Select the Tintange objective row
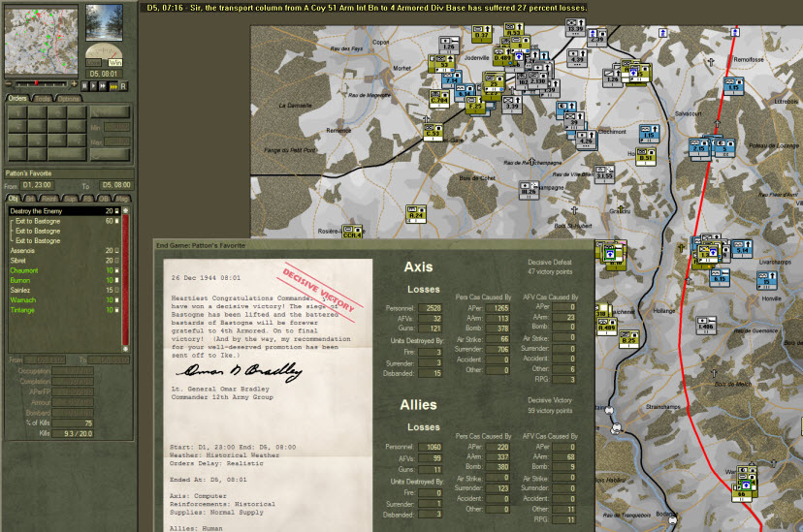The width and height of the screenshot is (803, 532). [65, 310]
